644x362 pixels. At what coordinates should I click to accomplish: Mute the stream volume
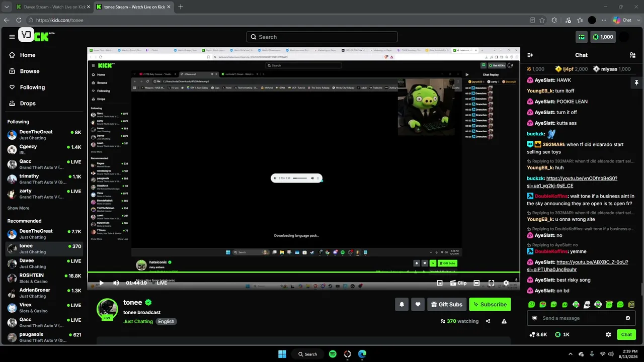116,283
